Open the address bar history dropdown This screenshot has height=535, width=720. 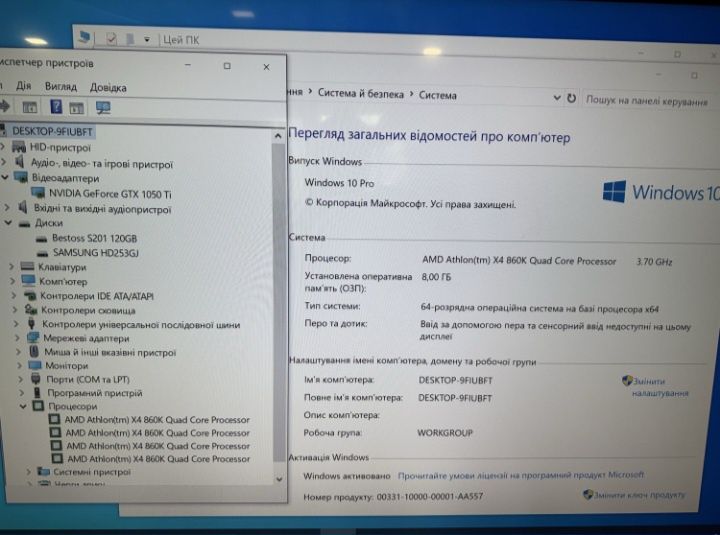tap(557, 98)
